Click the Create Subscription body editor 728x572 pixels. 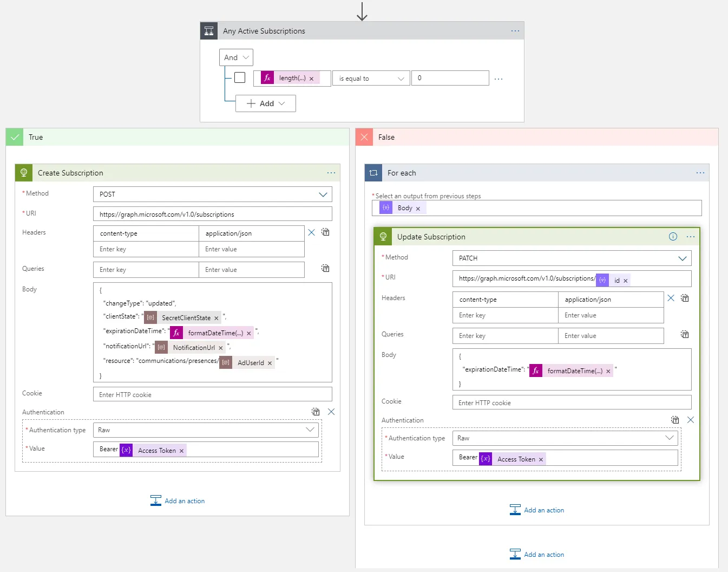(213, 333)
